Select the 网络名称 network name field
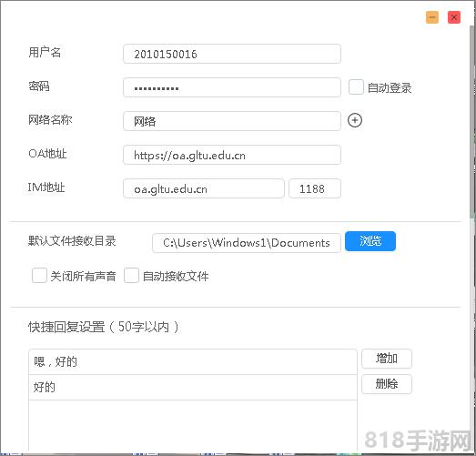Screen dimensions: 476x456 click(232, 121)
